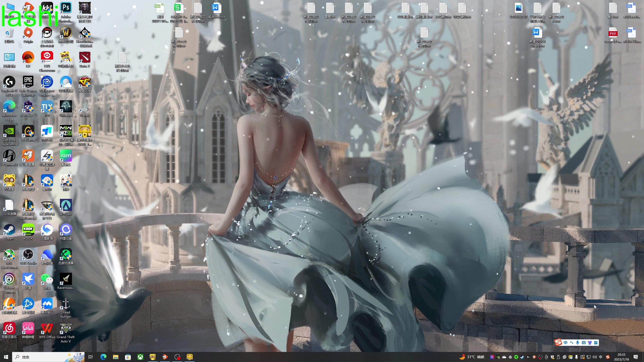Launch GeForce Experience
This screenshot has height=362, width=644.
click(x=9, y=135)
